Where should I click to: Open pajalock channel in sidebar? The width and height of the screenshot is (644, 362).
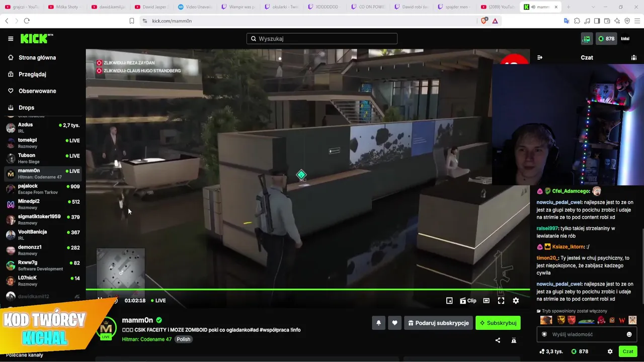point(43,189)
